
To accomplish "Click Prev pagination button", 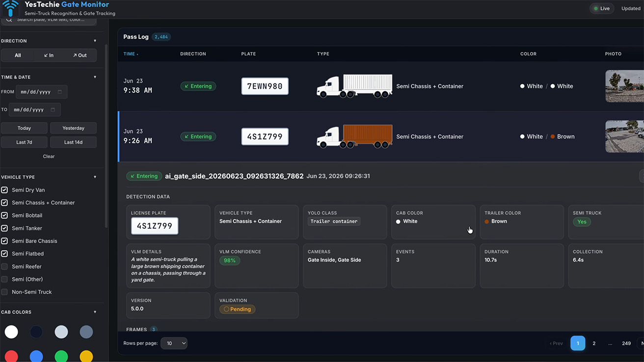I will tap(556, 343).
